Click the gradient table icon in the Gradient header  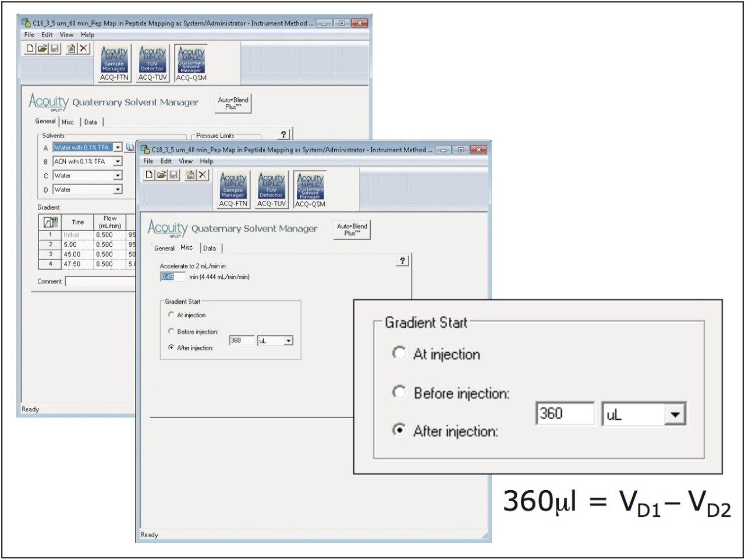click(51, 222)
